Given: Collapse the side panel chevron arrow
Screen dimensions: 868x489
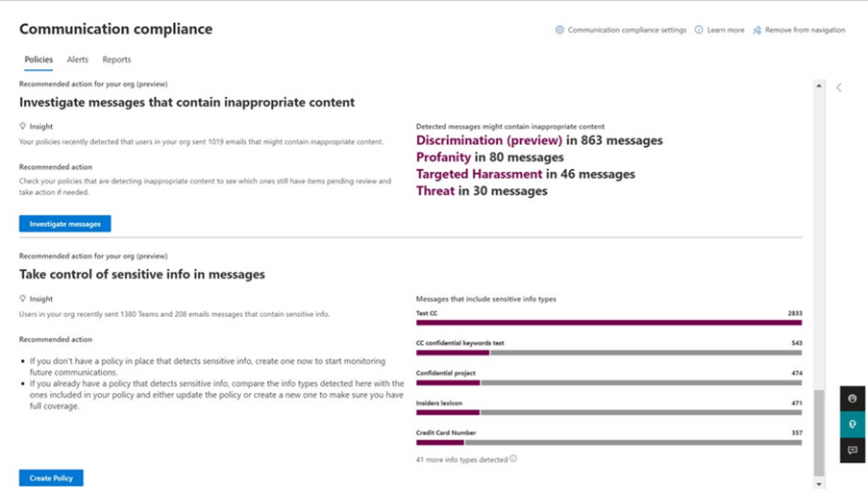Looking at the screenshot, I should coord(838,87).
